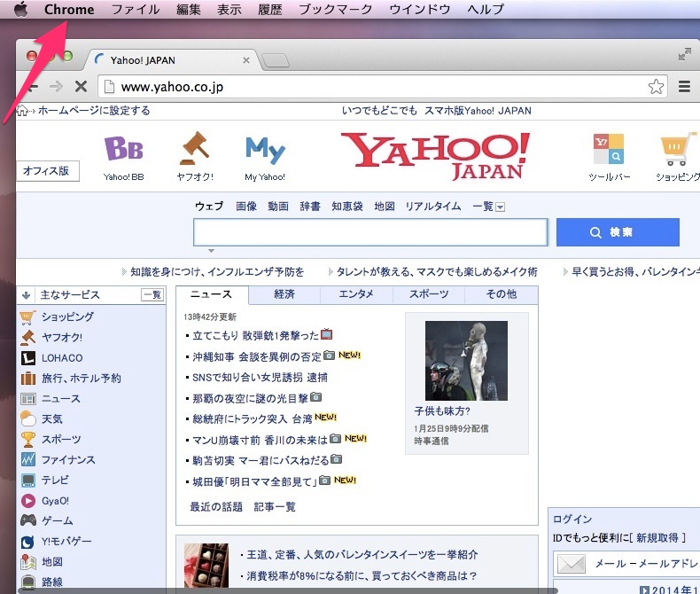
Task: Select the 動画 search type
Action: point(278,207)
